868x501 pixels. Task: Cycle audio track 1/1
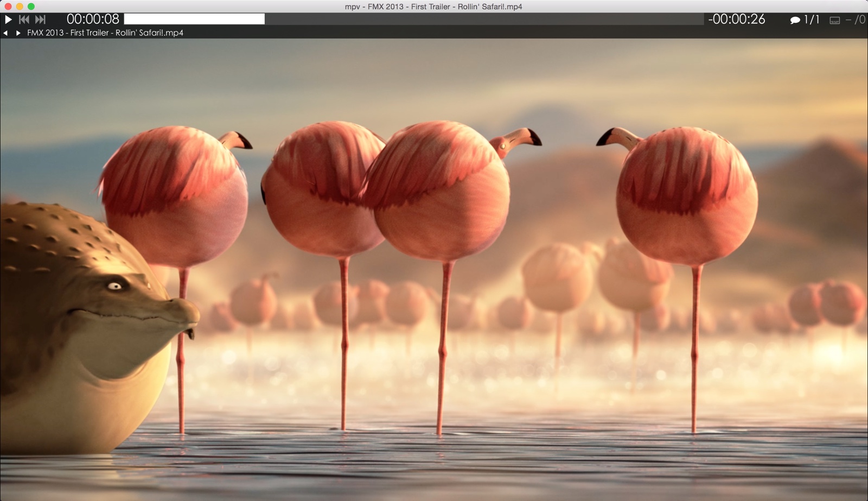805,20
